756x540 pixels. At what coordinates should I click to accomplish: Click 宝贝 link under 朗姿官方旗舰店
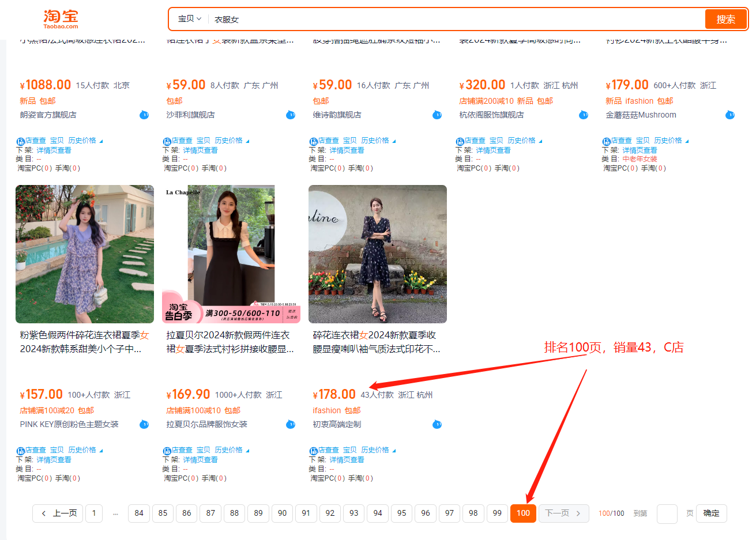[57, 141]
